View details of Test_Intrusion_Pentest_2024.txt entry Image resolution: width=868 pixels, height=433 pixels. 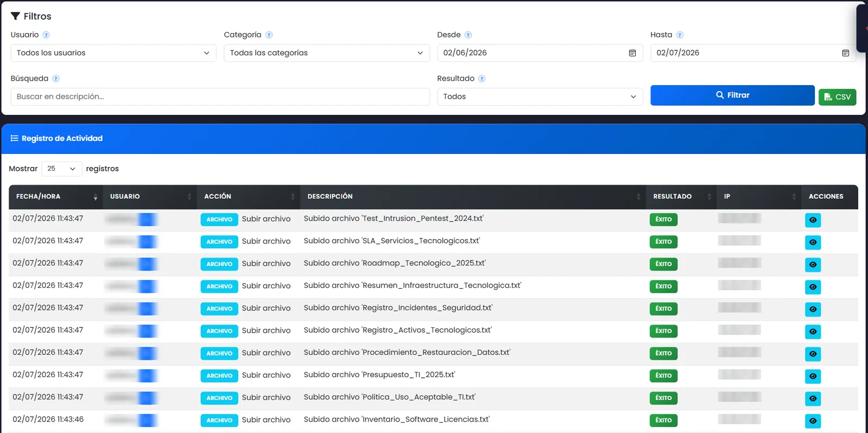point(813,220)
